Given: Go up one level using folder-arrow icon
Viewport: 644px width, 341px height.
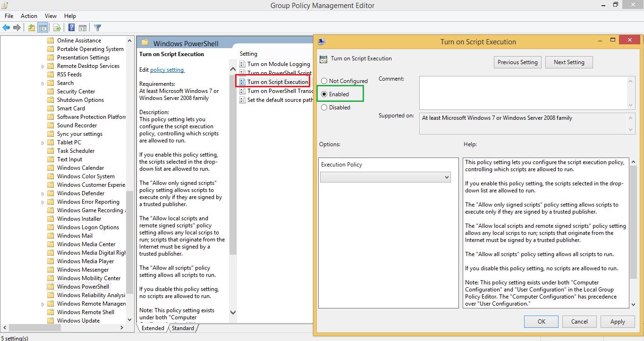Looking at the screenshot, I should pos(31,28).
